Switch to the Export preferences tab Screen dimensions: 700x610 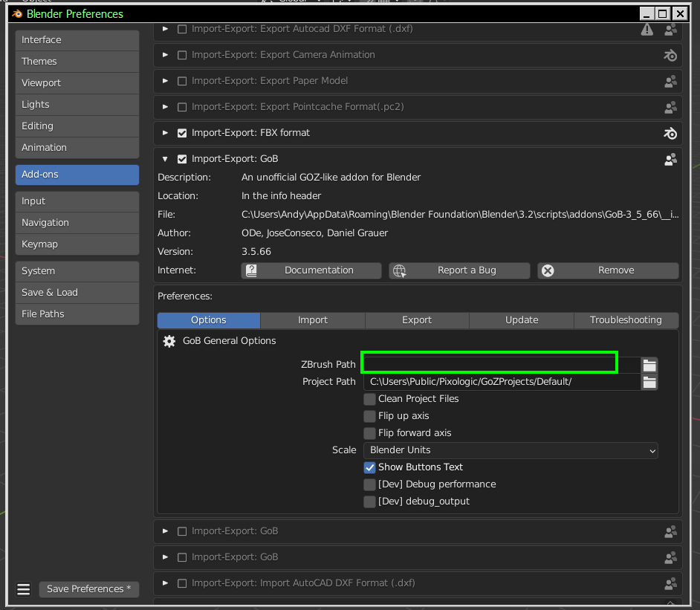point(417,320)
